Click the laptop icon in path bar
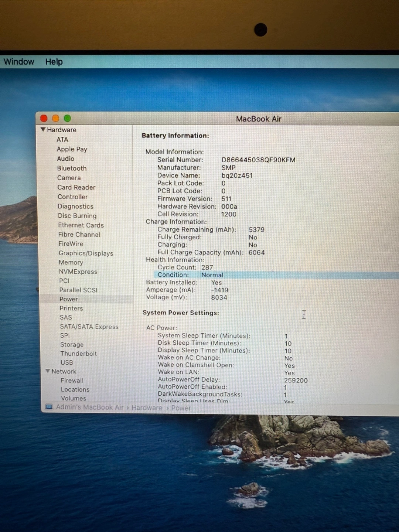This screenshot has width=399, height=532. pyautogui.click(x=49, y=407)
